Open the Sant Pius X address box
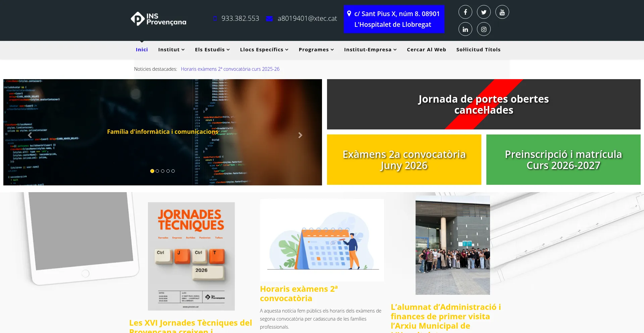Image resolution: width=644 pixels, height=333 pixels. click(x=394, y=19)
